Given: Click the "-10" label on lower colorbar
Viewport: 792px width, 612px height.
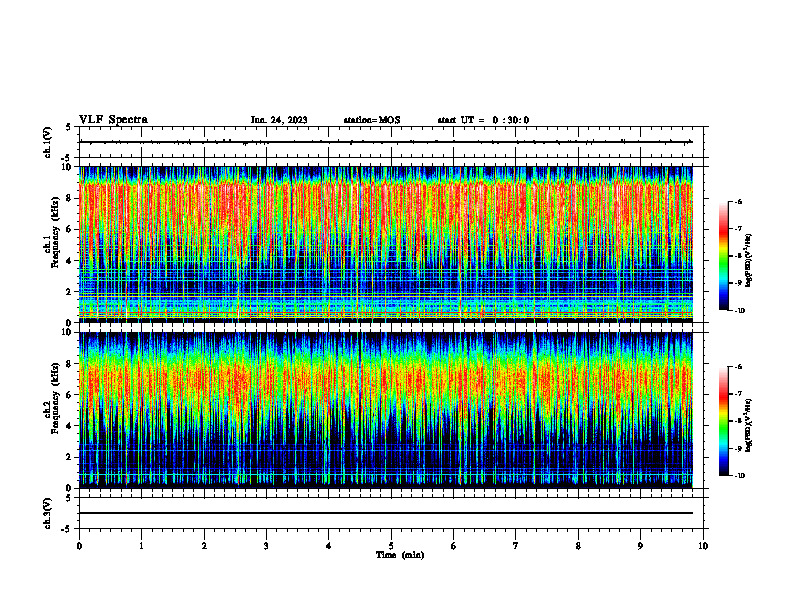Looking at the screenshot, I should point(739,476).
